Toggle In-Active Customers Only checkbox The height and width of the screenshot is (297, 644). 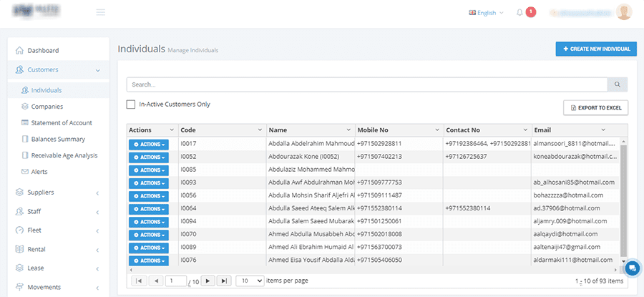131,104
